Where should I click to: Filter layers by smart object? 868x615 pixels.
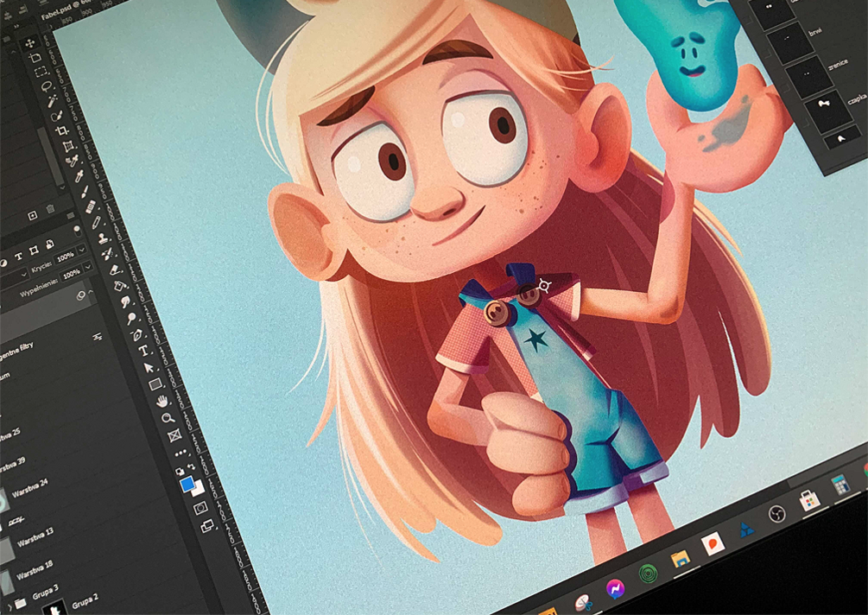coord(49,244)
